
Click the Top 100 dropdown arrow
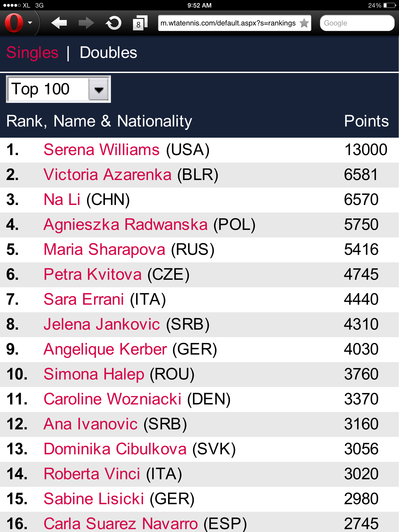99,89
